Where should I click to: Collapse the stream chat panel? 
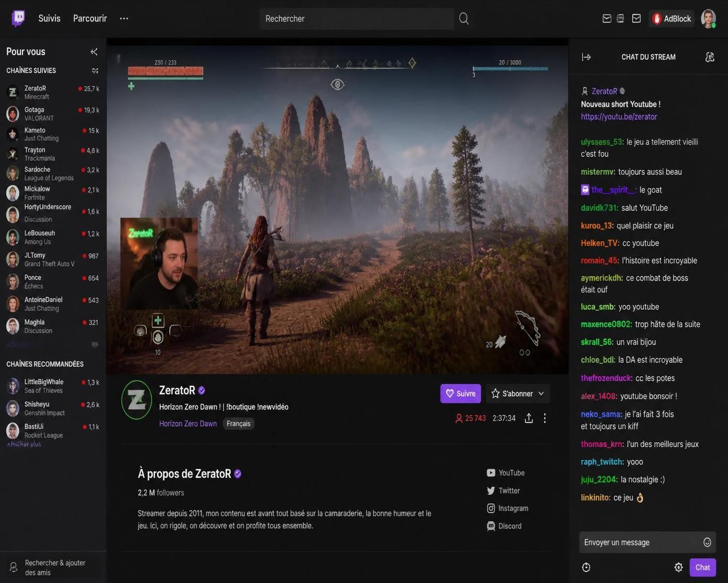(586, 57)
